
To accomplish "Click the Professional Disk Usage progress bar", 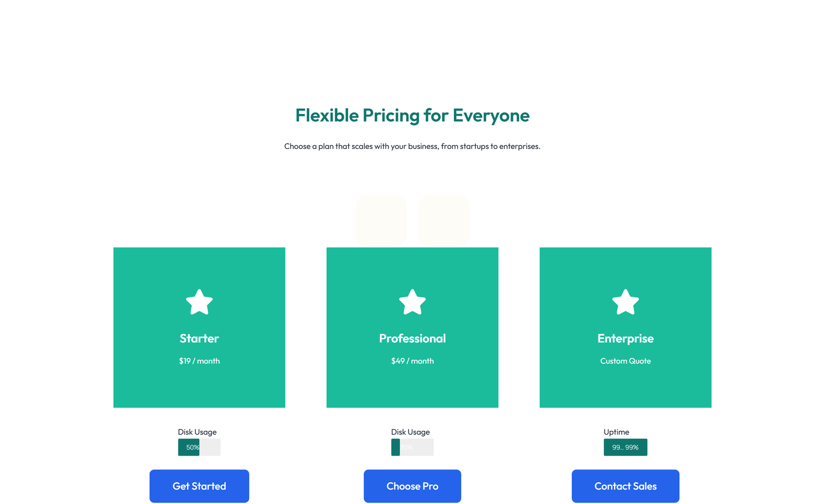I will pyautogui.click(x=412, y=447).
